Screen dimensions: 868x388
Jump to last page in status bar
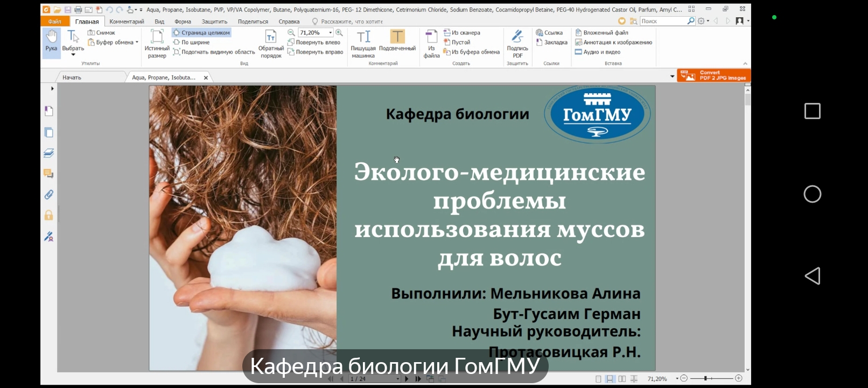(418, 379)
